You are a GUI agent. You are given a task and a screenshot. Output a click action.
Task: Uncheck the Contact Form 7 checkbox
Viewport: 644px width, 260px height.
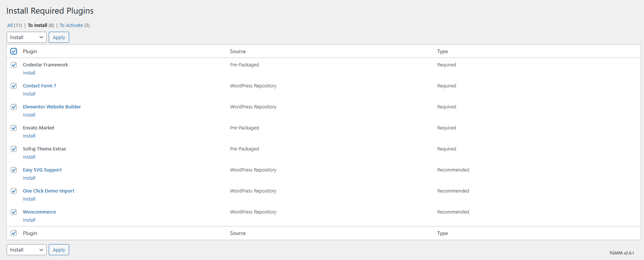14,86
